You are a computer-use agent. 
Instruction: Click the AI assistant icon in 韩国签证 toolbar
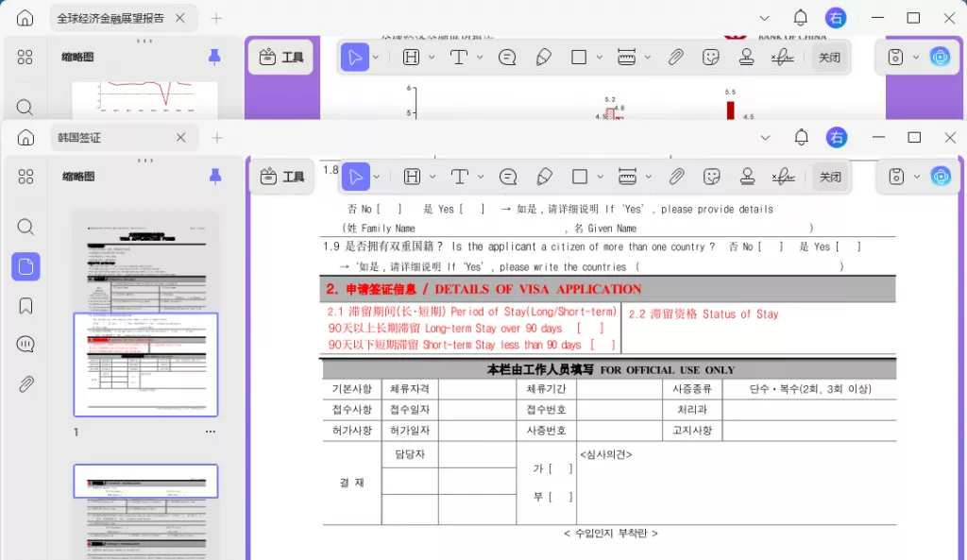(x=940, y=177)
